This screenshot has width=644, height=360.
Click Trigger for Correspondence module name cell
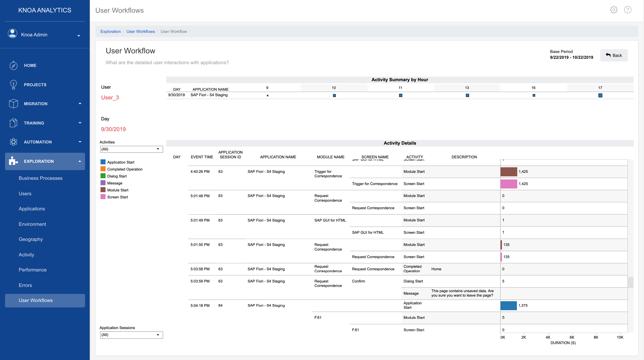click(x=328, y=174)
